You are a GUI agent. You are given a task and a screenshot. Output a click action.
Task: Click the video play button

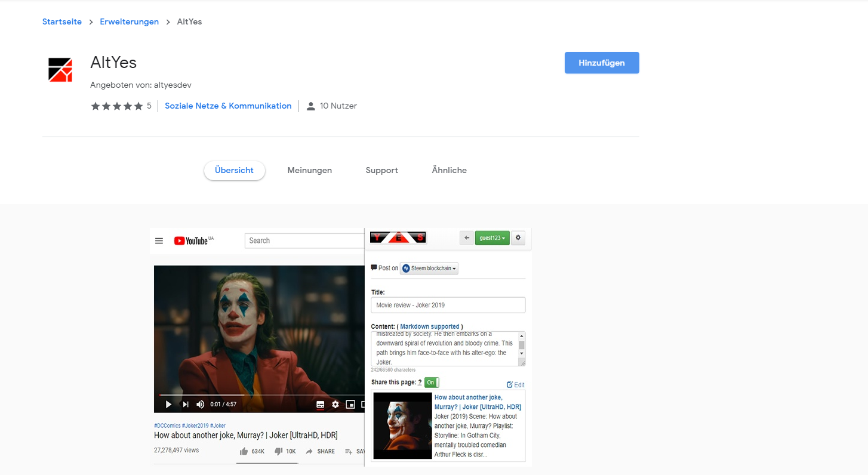[x=168, y=405]
